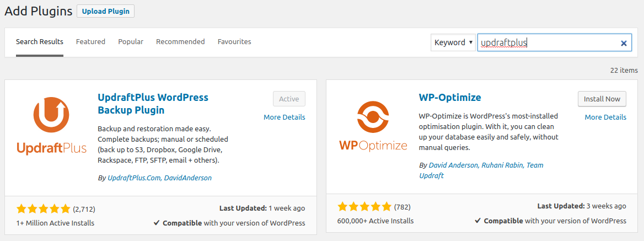This screenshot has height=241, width=644.
Task: Open More Details for WP-Optimize
Action: [x=605, y=117]
